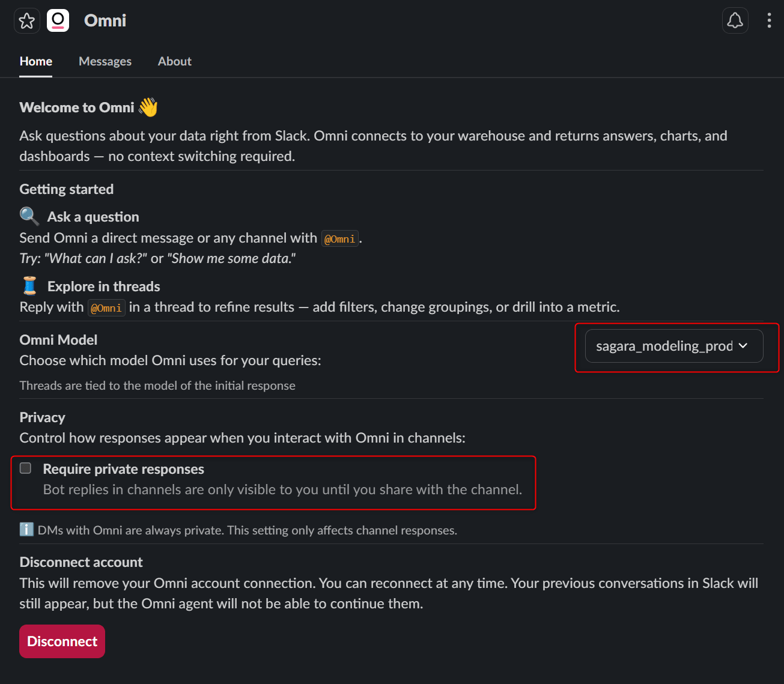
Task: Click the Omni app logo icon
Action: (58, 21)
